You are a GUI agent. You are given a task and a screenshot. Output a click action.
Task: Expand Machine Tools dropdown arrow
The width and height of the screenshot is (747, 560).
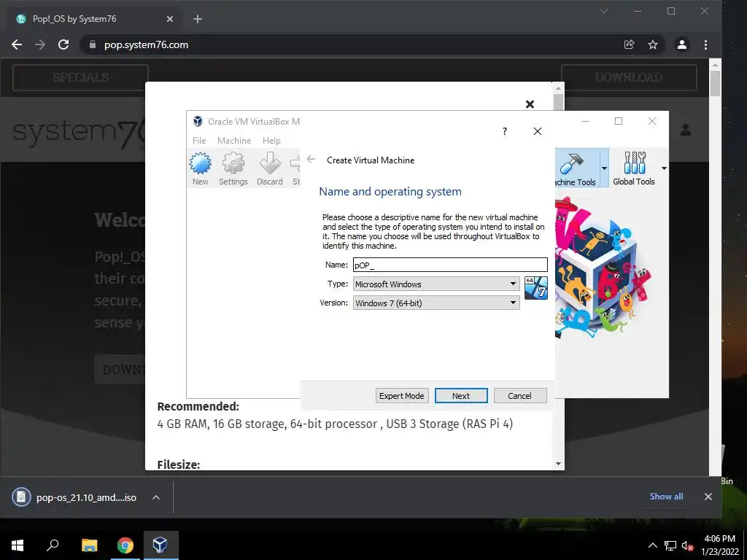tap(604, 168)
